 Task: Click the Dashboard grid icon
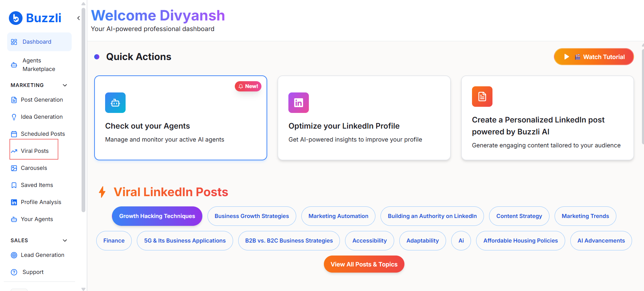[14, 42]
